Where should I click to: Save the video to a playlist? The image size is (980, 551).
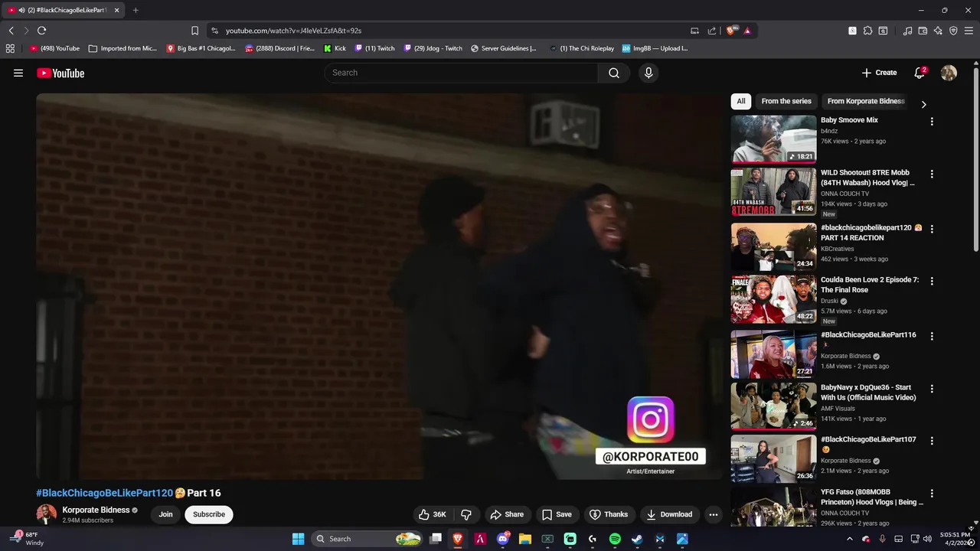point(557,514)
